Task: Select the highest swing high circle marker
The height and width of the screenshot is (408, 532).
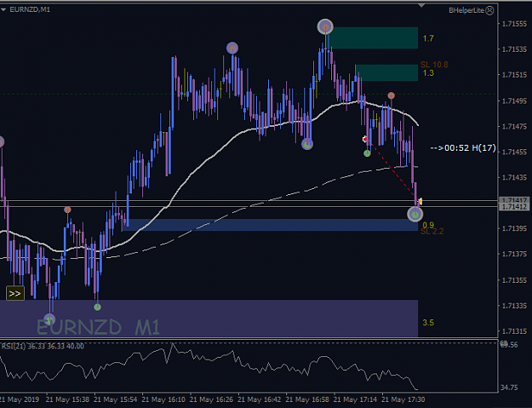Action: (325, 26)
